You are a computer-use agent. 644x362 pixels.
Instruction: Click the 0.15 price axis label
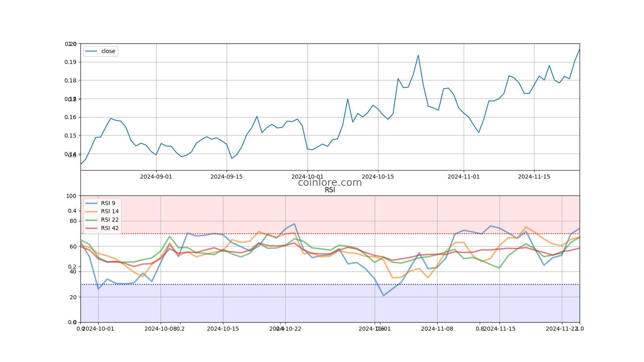[70, 136]
